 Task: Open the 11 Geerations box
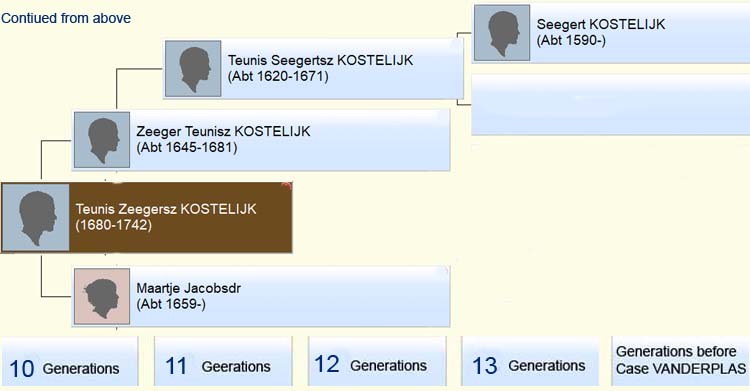(223, 361)
